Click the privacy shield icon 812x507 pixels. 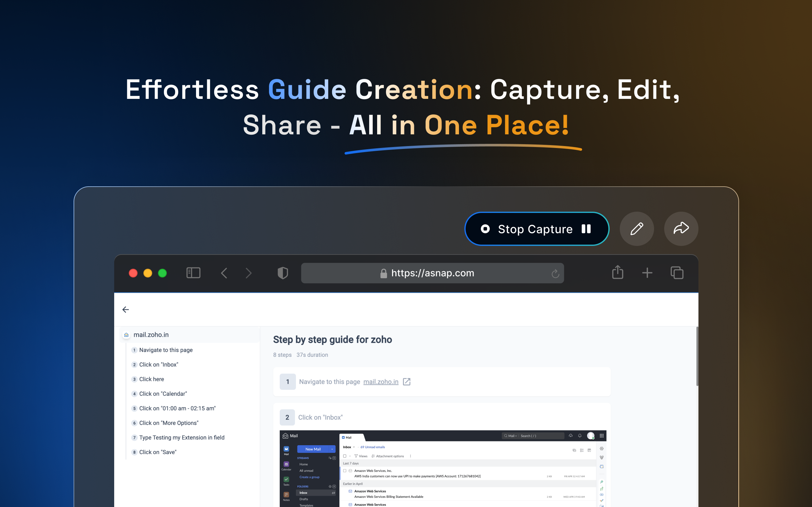283,273
